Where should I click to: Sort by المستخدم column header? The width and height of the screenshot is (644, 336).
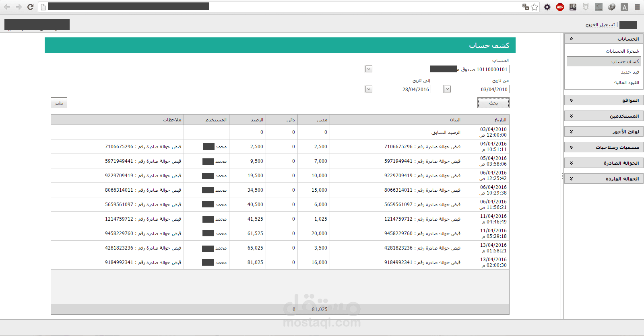pos(206,120)
